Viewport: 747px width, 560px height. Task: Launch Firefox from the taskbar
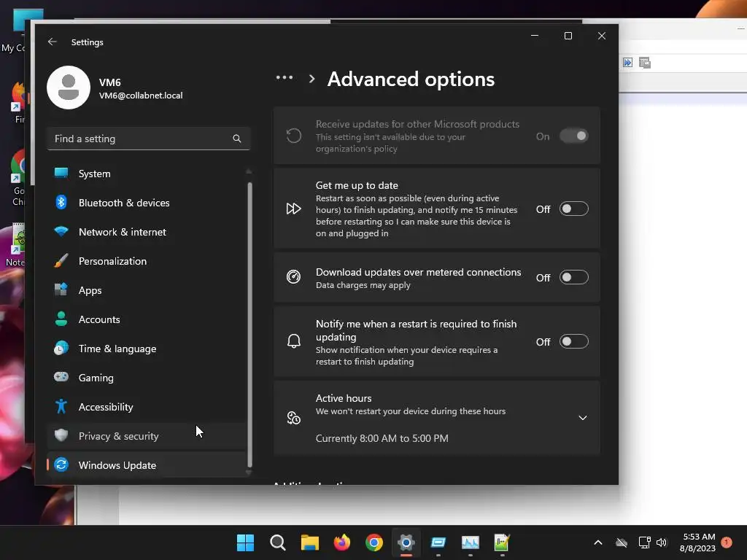click(x=341, y=542)
